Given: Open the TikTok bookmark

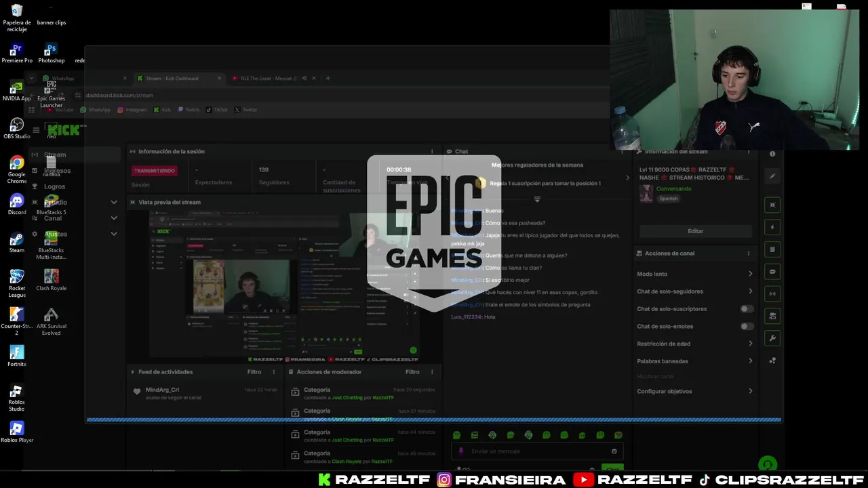Looking at the screenshot, I should tap(217, 110).
